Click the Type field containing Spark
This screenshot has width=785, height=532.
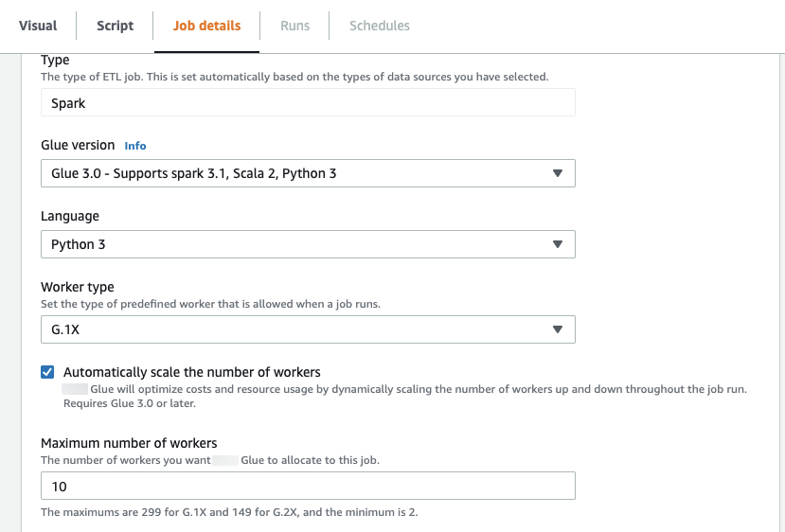307,102
